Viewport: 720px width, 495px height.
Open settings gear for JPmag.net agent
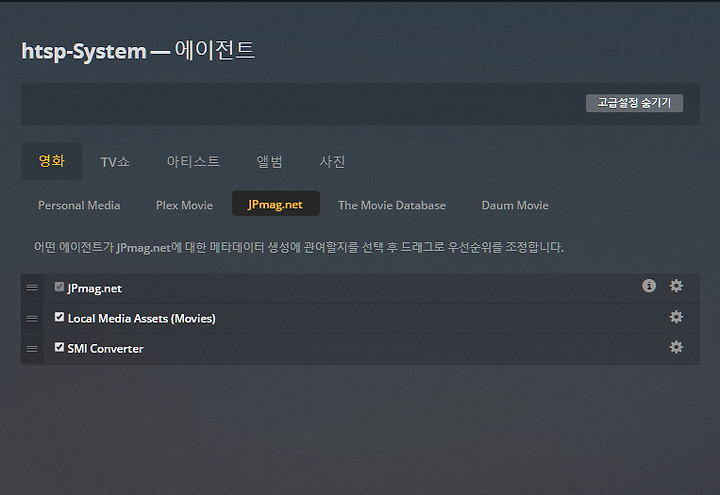pos(676,286)
